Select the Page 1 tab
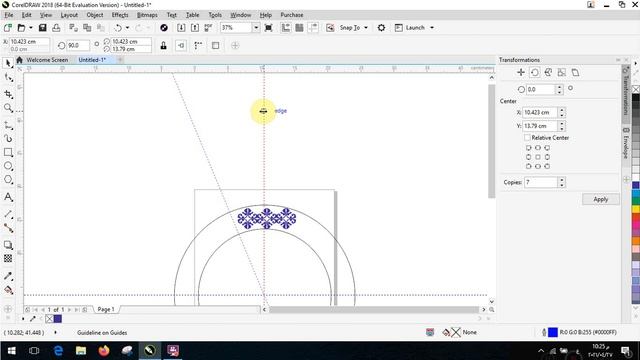640x360 pixels. pos(106,309)
